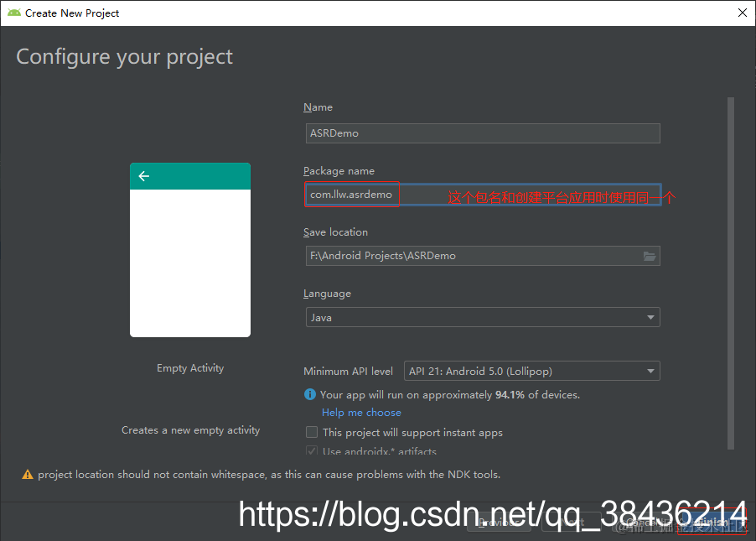Click the 'Name' label above ASRDemo
Viewport: 756px width, 541px height.
318,107
